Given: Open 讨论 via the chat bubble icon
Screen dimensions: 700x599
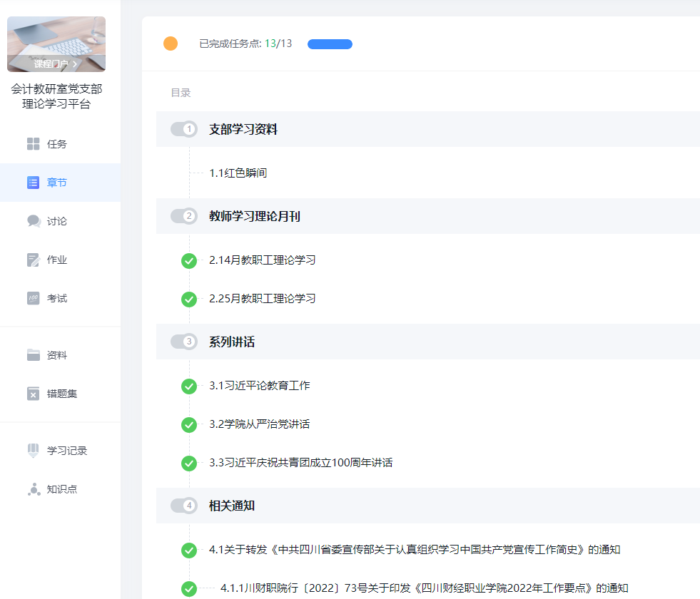Looking at the screenshot, I should [x=34, y=221].
